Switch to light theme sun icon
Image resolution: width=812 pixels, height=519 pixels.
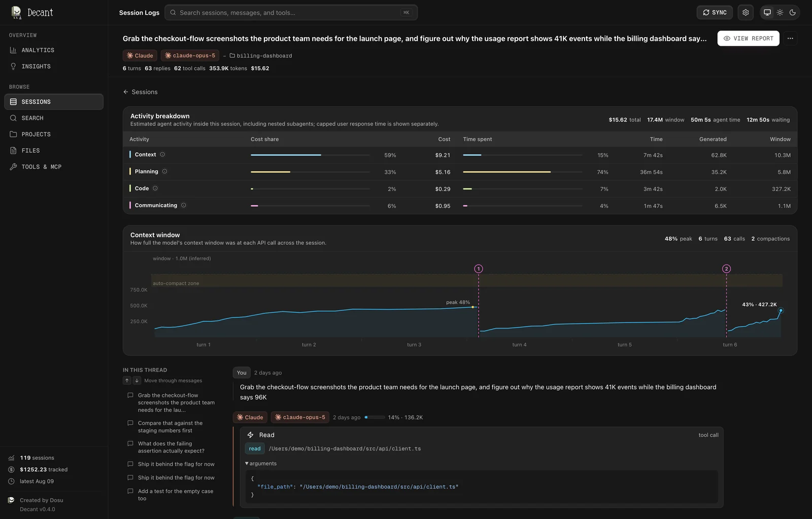click(780, 13)
